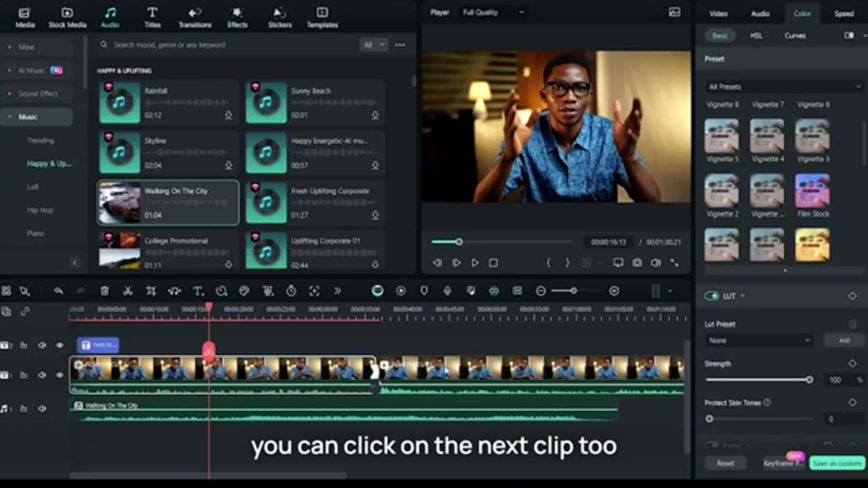The height and width of the screenshot is (488, 868).
Task: Collapse the audio sidebar with arrow button
Action: (x=75, y=263)
